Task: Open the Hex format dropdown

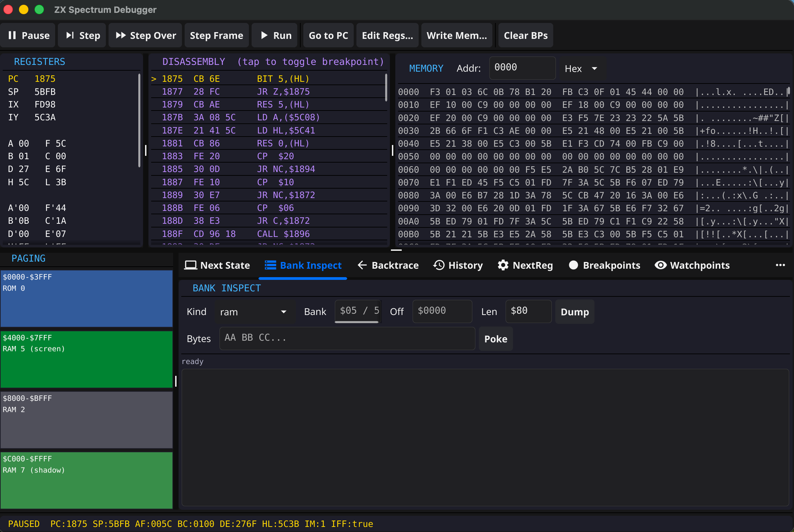Action: click(x=581, y=69)
